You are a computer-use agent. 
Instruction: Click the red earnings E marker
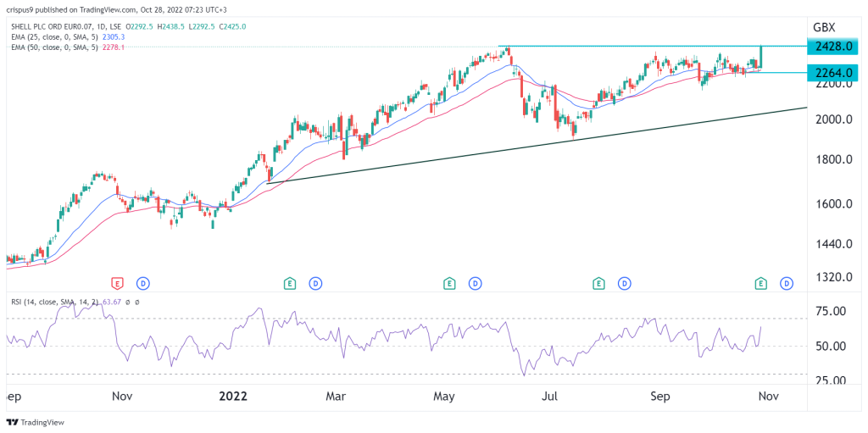[117, 284]
